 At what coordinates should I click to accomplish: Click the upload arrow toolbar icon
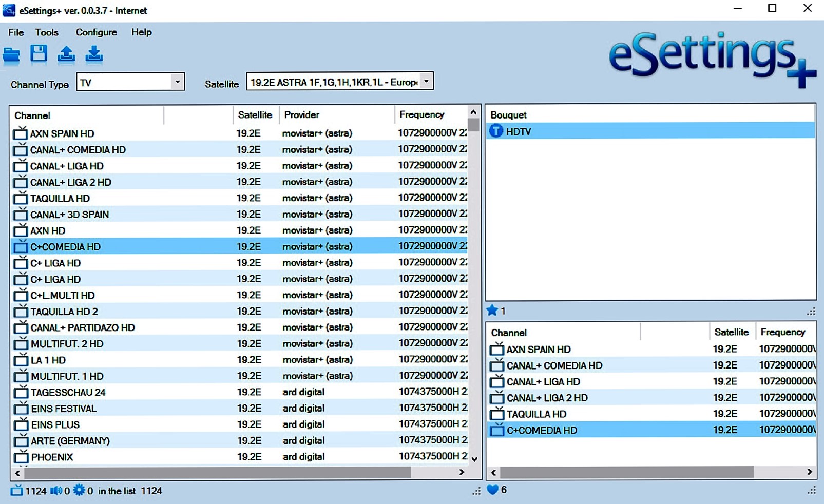click(66, 54)
